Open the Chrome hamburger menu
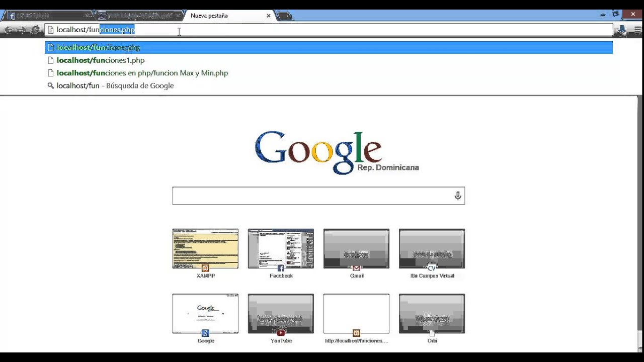The width and height of the screenshot is (644, 362). coord(637,30)
